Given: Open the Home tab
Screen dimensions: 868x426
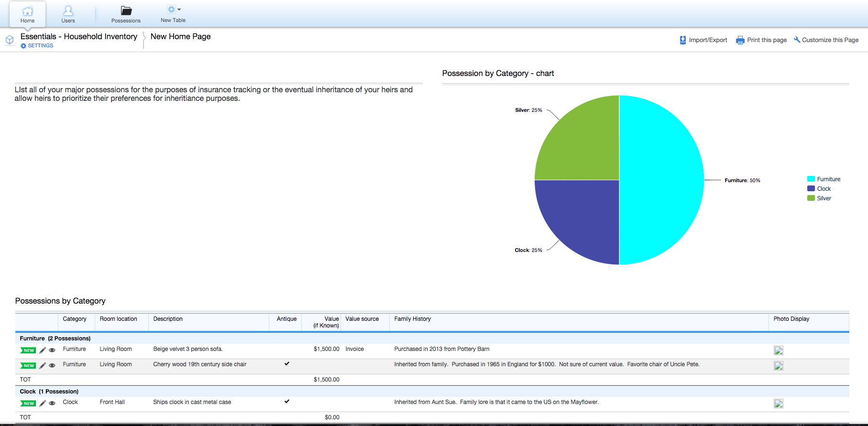Looking at the screenshot, I should click(x=28, y=14).
